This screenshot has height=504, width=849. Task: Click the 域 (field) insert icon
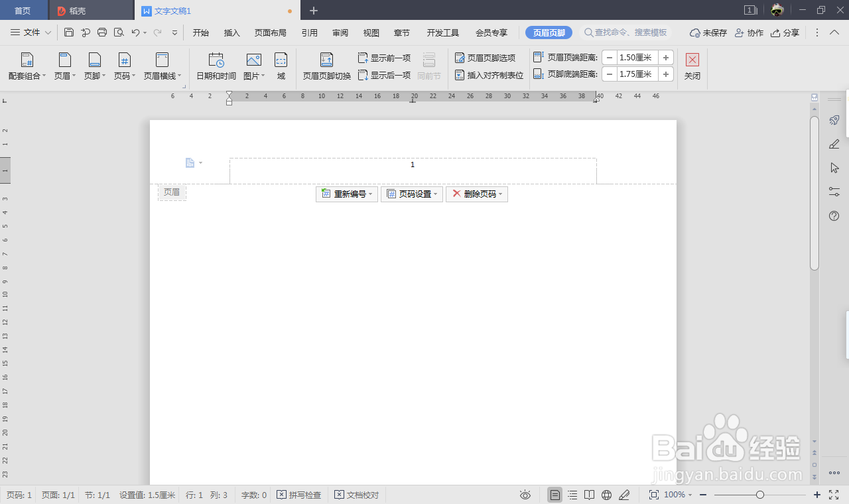pyautogui.click(x=281, y=66)
